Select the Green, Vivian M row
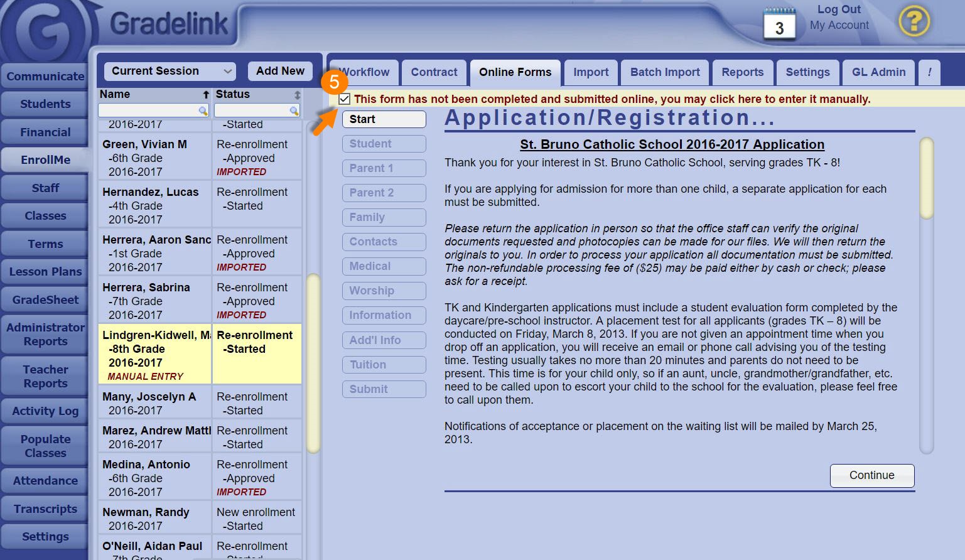 (200, 157)
